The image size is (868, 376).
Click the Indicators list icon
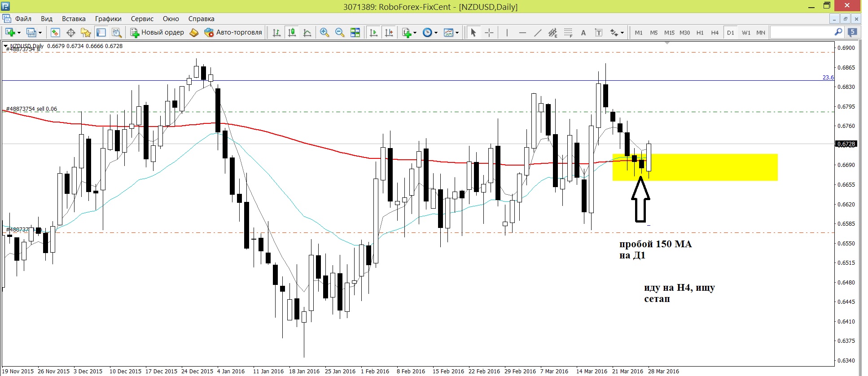tap(407, 32)
